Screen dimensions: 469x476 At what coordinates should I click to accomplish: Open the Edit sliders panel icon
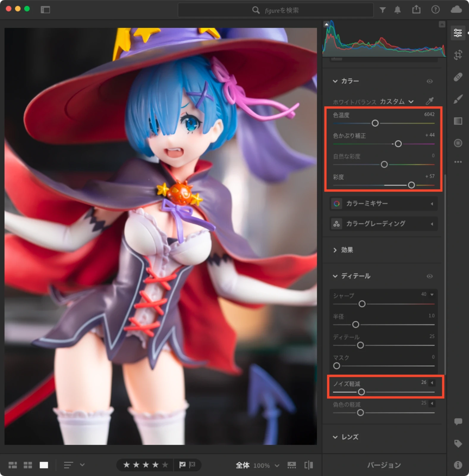pos(458,33)
